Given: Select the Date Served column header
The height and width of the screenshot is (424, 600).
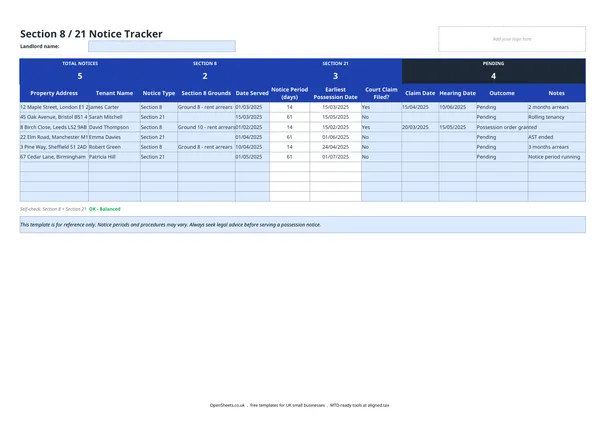Looking at the screenshot, I should (252, 93).
